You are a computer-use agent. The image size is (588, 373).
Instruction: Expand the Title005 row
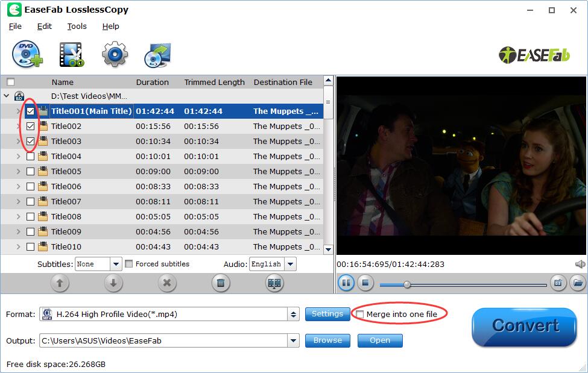click(x=18, y=171)
